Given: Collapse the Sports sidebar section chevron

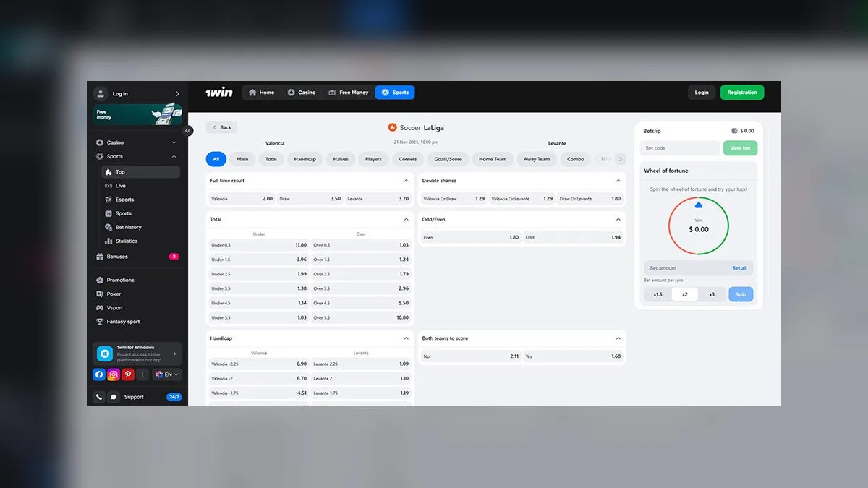Looking at the screenshot, I should pos(174,156).
